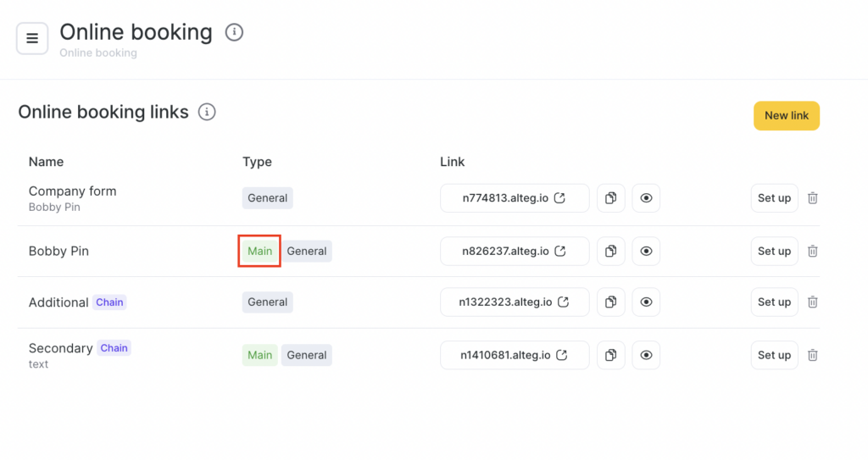
Task: Click the Main tag on Bobby Pin row
Action: click(259, 251)
